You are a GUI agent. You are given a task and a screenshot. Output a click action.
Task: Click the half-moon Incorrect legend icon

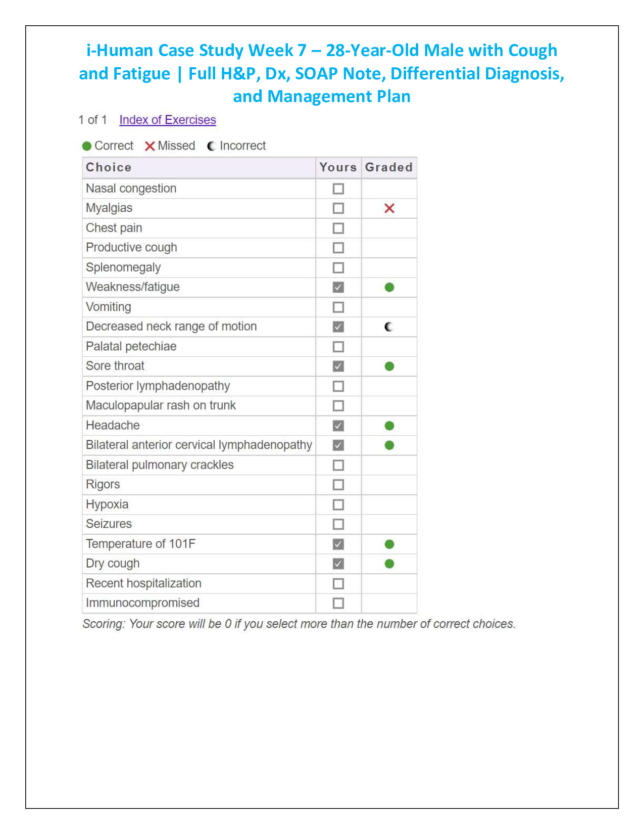212,146
